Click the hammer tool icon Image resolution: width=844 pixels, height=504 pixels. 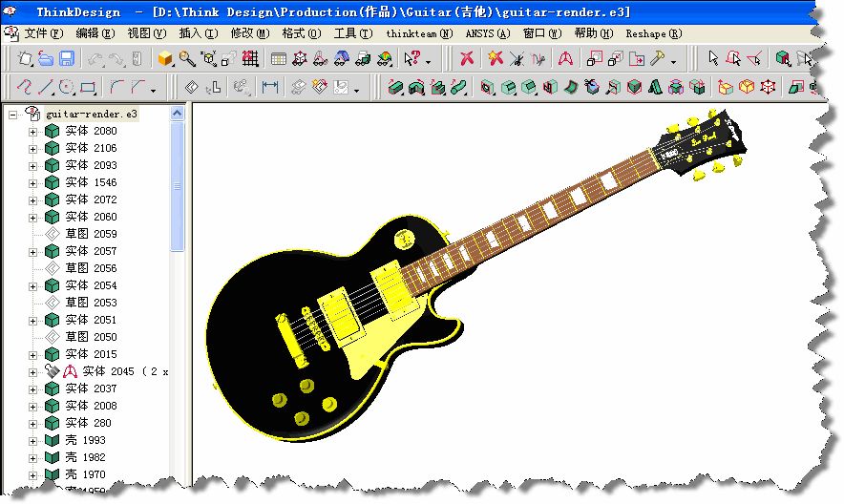pos(657,58)
